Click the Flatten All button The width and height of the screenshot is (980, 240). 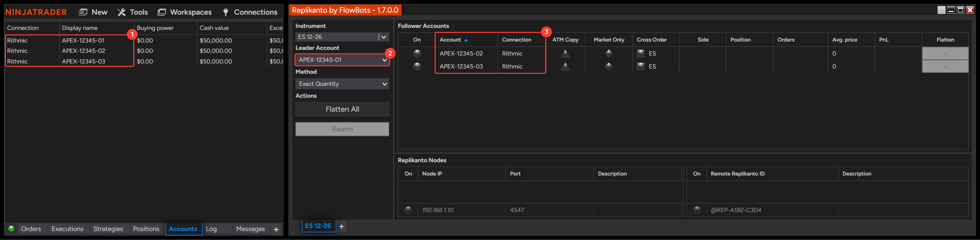pyautogui.click(x=342, y=109)
